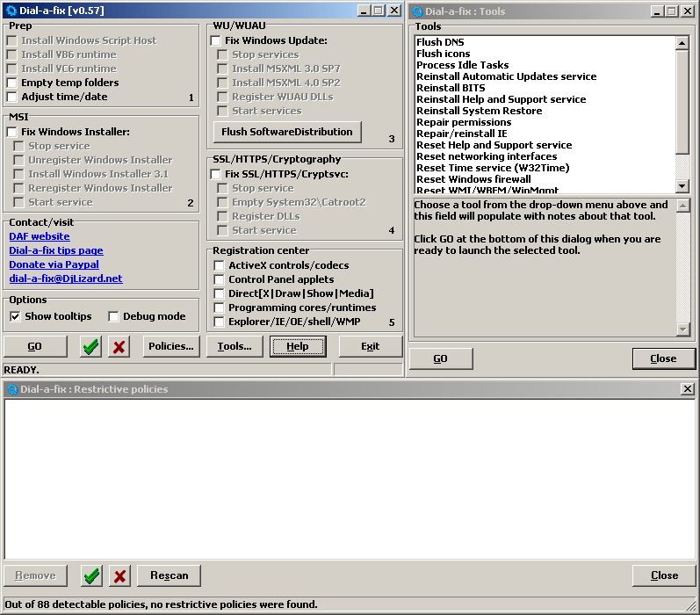Select Reinstall System Restore tool
Image resolution: width=700 pixels, height=615 pixels.
pos(479,111)
